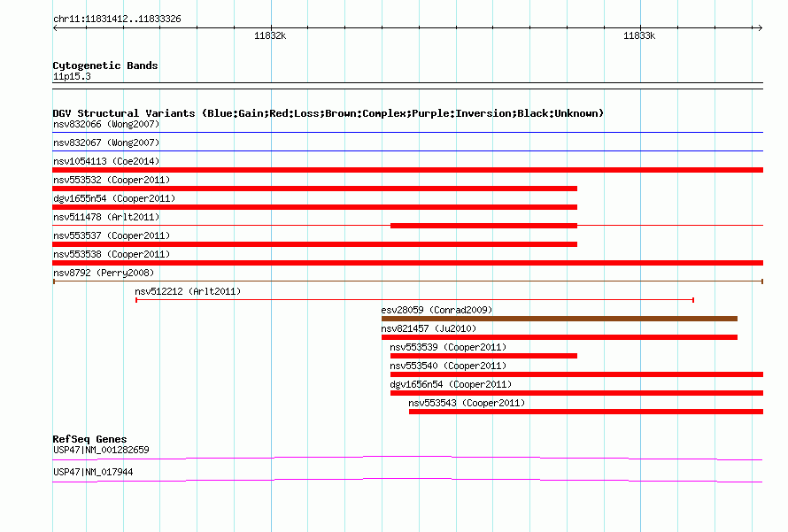Select the red loss bar for dgv1655n54
Viewport: 788px width, 532px height.
(314, 207)
